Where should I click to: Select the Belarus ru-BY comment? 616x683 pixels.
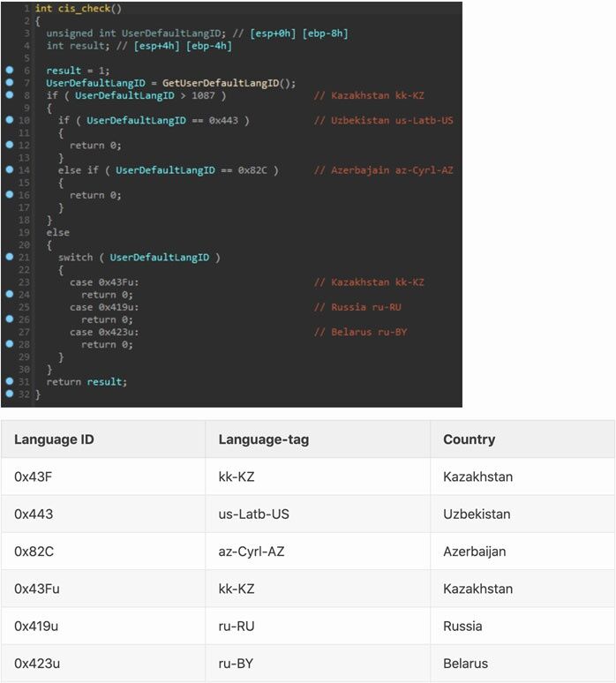(x=361, y=332)
